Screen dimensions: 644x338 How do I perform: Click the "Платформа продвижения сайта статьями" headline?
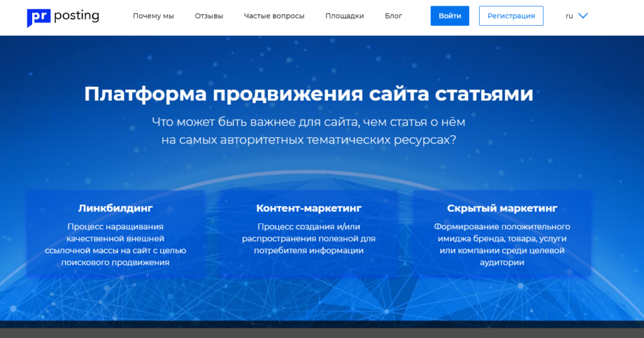point(309,94)
